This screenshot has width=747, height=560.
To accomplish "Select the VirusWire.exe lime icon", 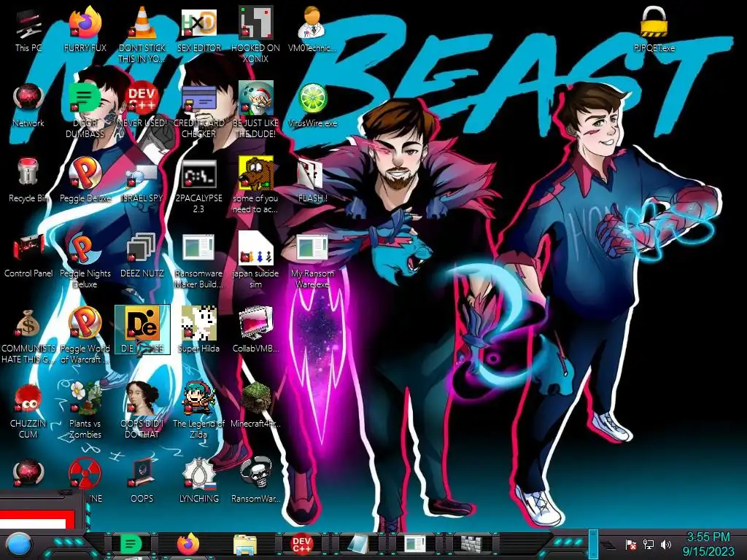I will coord(312,105).
